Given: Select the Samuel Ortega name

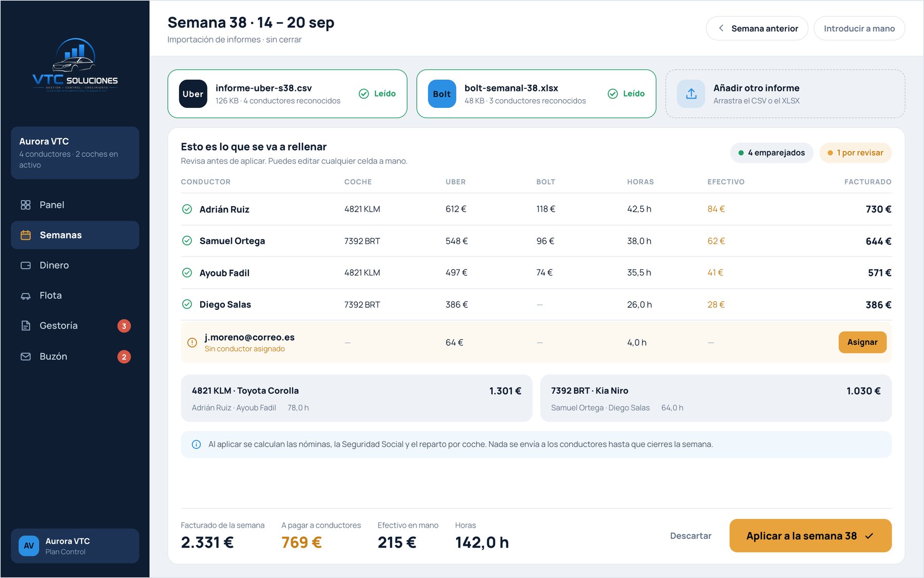Looking at the screenshot, I should [x=232, y=241].
